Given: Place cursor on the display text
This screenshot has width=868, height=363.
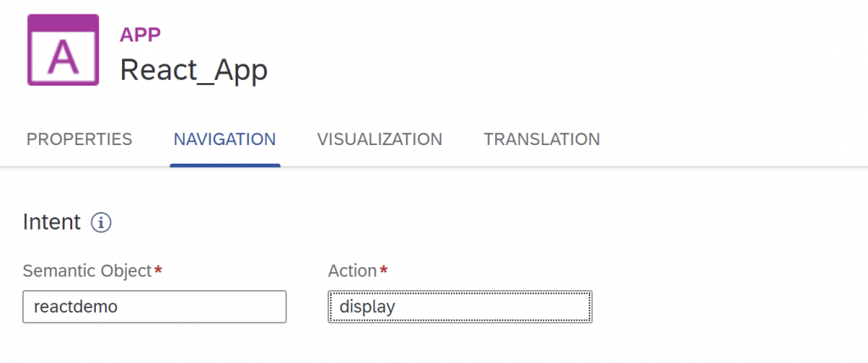Looking at the screenshot, I should point(367,306).
